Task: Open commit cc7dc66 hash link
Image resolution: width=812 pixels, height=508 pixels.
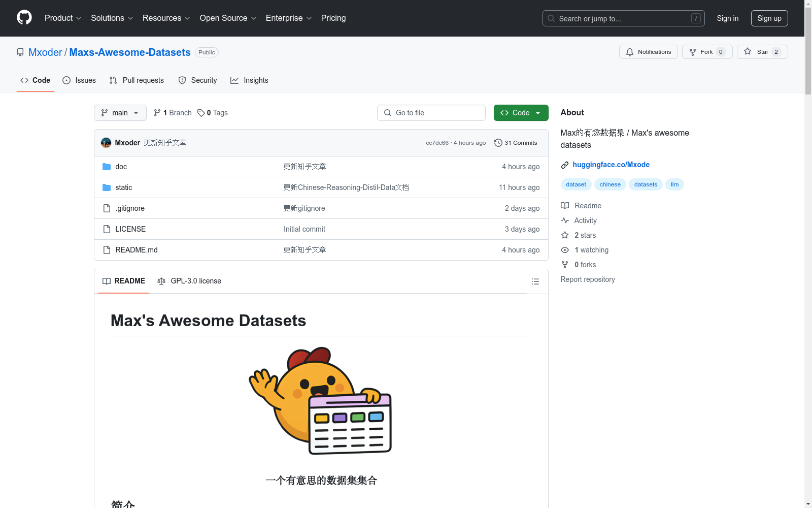Action: pyautogui.click(x=437, y=143)
